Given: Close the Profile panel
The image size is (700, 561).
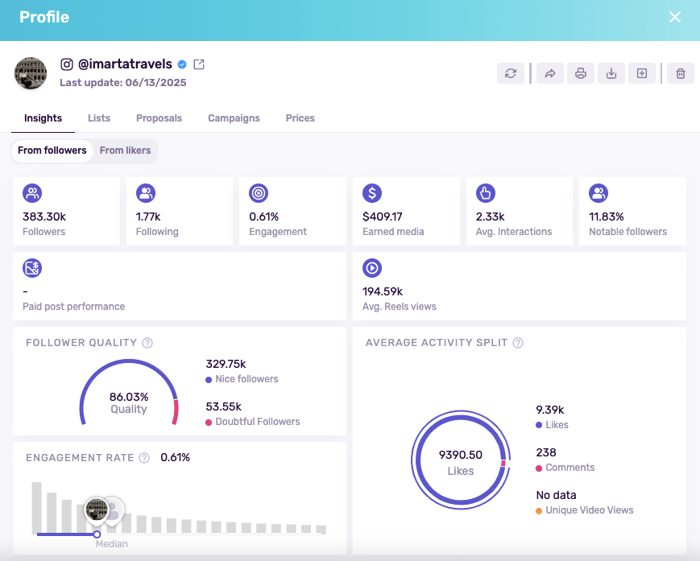Looking at the screenshot, I should 674,17.
